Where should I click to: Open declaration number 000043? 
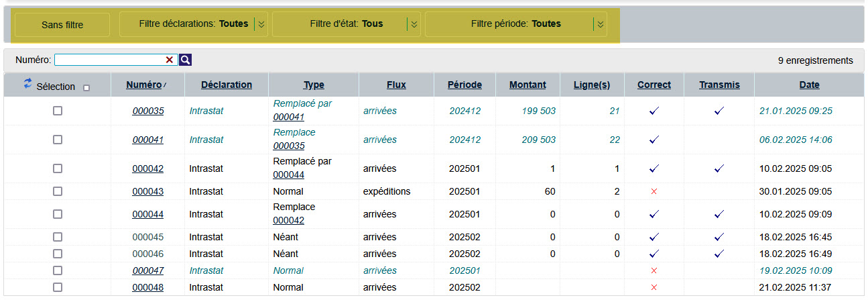[x=147, y=191]
